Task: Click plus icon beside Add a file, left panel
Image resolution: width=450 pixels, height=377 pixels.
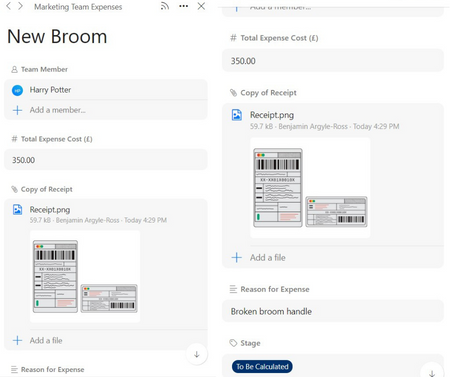Action: click(x=17, y=340)
